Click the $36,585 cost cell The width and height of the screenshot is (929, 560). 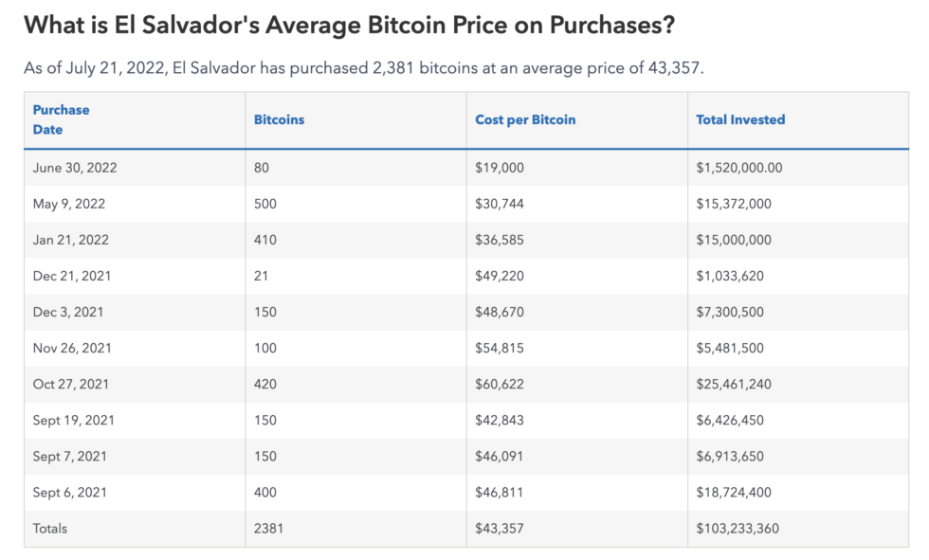click(499, 240)
